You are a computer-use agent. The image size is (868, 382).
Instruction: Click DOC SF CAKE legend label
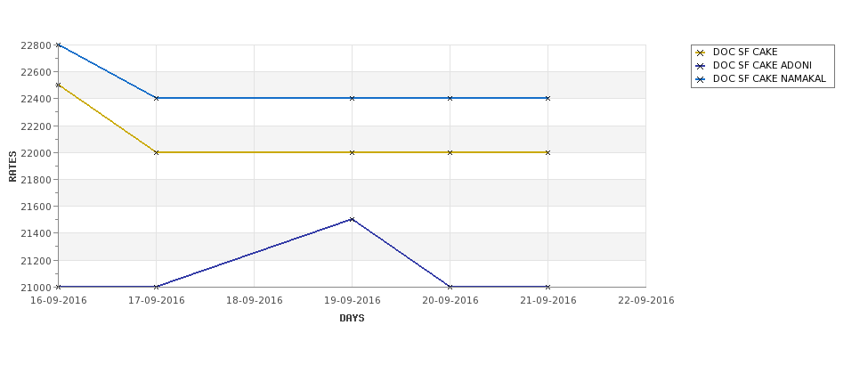point(745,52)
